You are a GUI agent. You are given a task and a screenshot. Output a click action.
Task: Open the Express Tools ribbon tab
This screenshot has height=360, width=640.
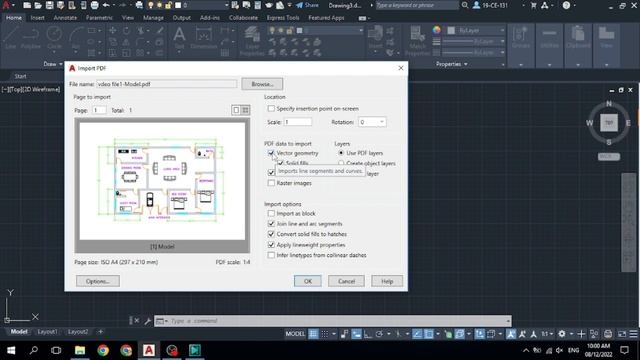pyautogui.click(x=283, y=18)
